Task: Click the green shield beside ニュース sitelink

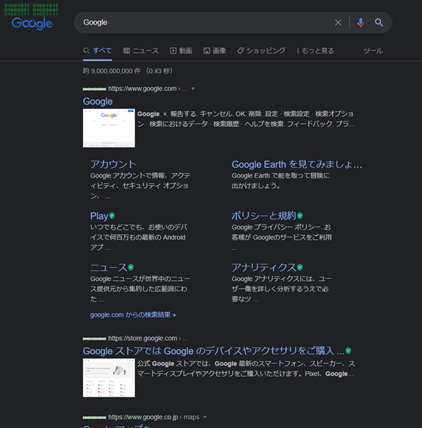Action: point(131,267)
